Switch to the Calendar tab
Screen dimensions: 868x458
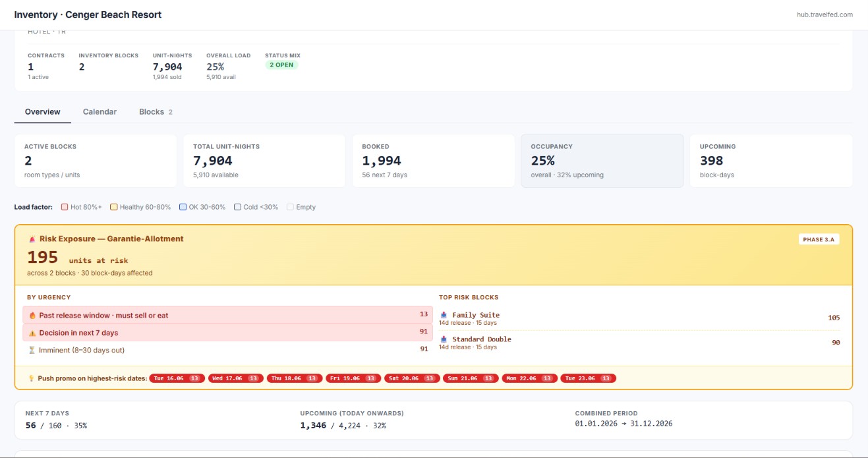tap(100, 112)
